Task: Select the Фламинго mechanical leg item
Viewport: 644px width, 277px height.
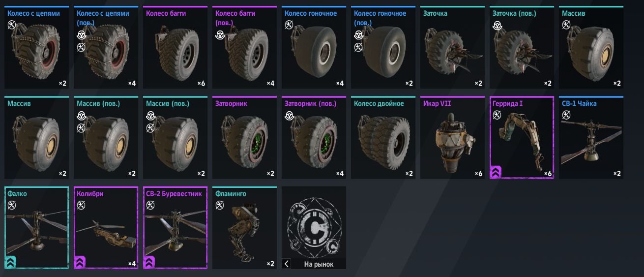Action: point(244,228)
